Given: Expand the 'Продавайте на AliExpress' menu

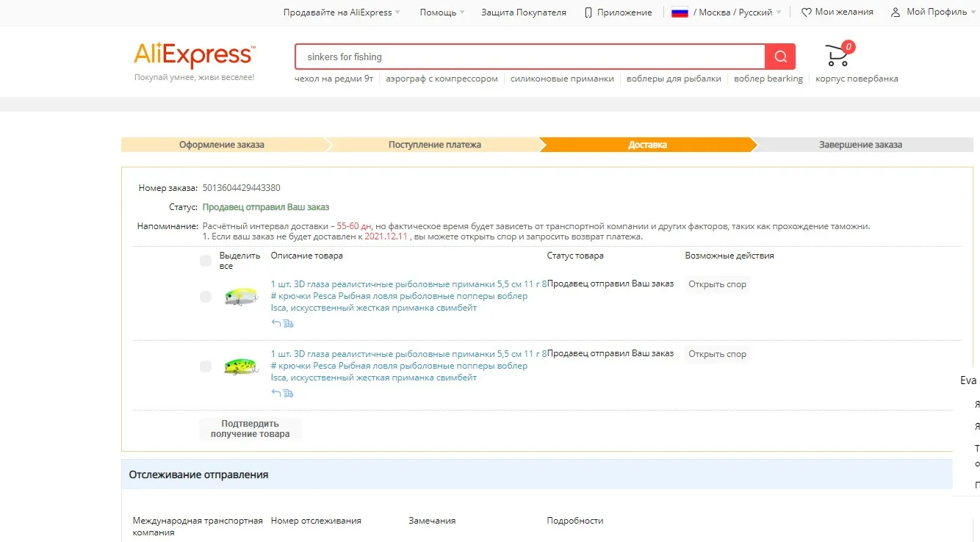Looking at the screenshot, I should (x=342, y=12).
